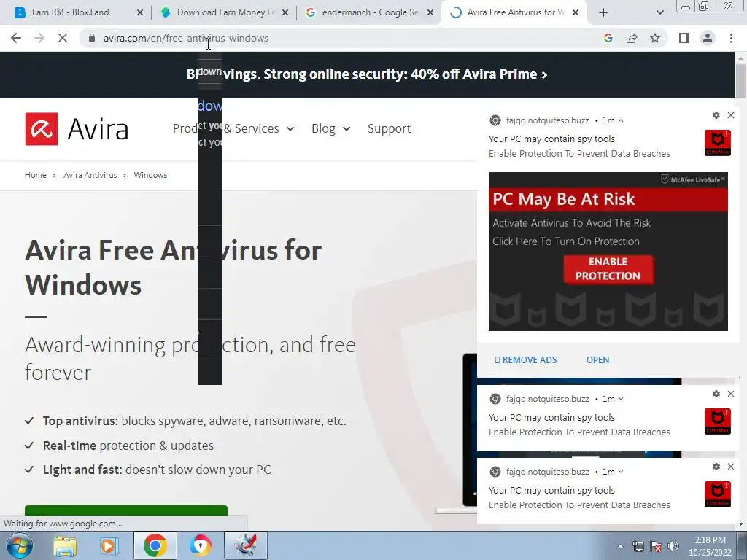
Task: Switch to the Download Earn Money tab
Action: 225,12
